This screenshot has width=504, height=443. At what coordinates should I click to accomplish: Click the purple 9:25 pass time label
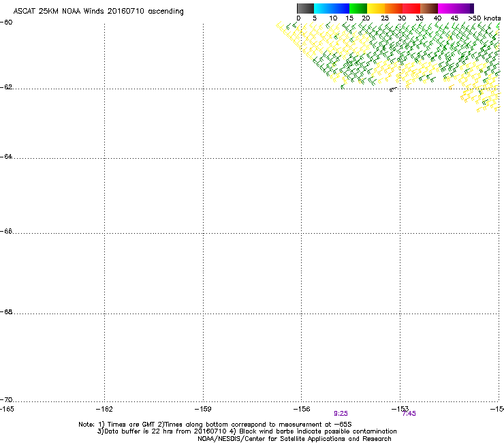pos(341,414)
